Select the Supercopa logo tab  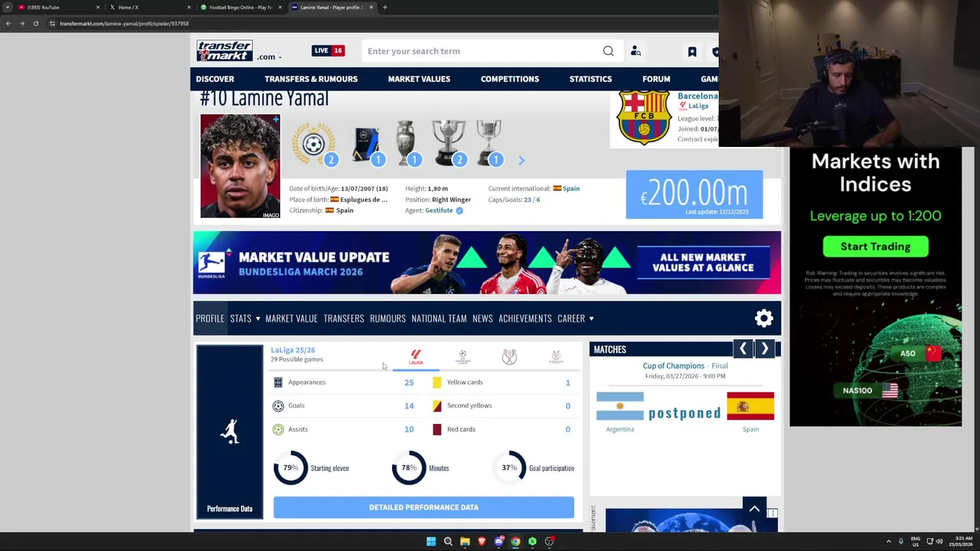coord(556,357)
